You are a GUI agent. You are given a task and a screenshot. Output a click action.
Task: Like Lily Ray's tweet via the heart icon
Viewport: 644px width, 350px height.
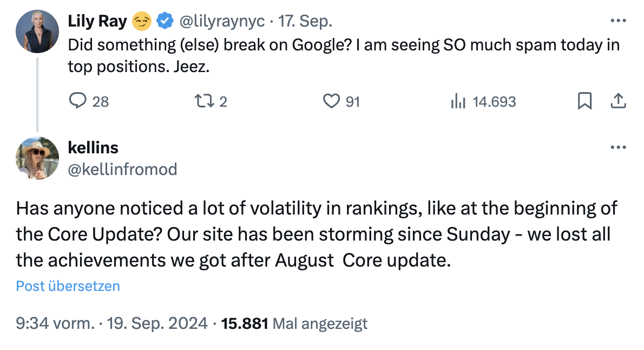(331, 101)
